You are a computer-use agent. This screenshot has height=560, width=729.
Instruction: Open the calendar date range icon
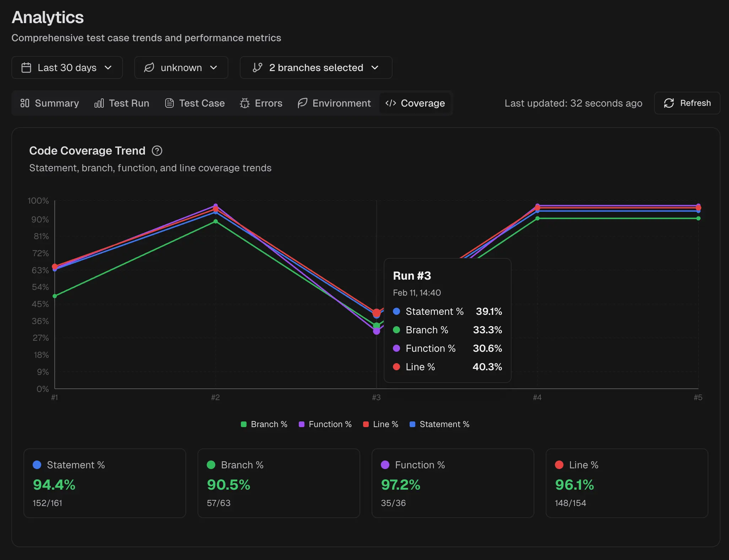click(27, 68)
